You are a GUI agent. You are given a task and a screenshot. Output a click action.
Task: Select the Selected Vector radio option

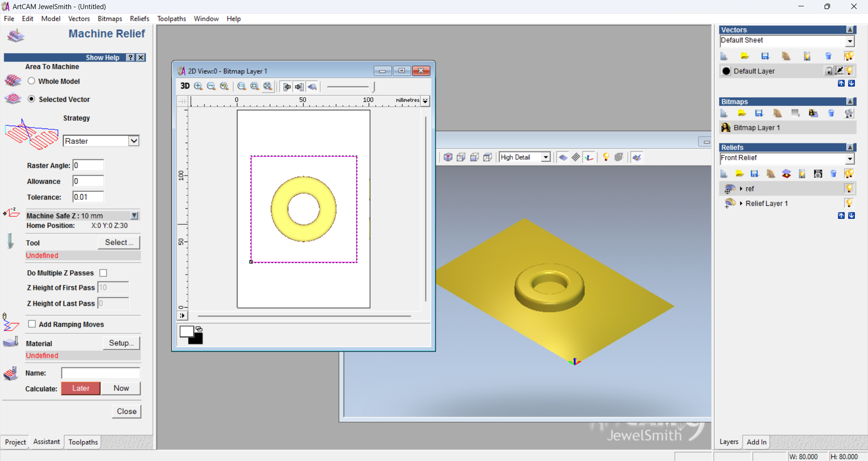[31, 99]
